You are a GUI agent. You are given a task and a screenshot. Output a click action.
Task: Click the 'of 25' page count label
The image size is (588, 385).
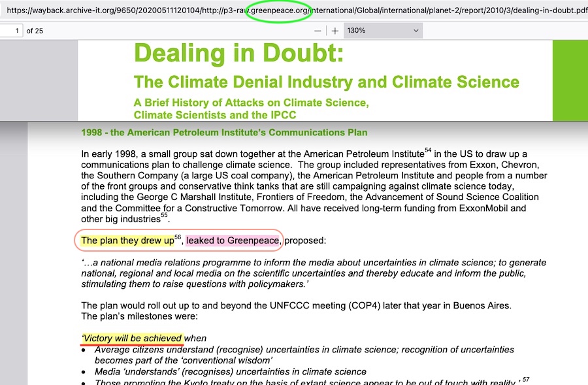click(x=35, y=31)
